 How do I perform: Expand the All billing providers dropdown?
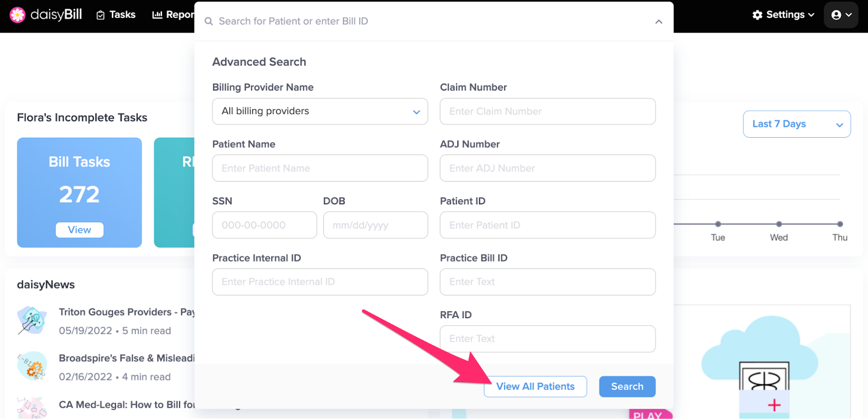pos(320,112)
